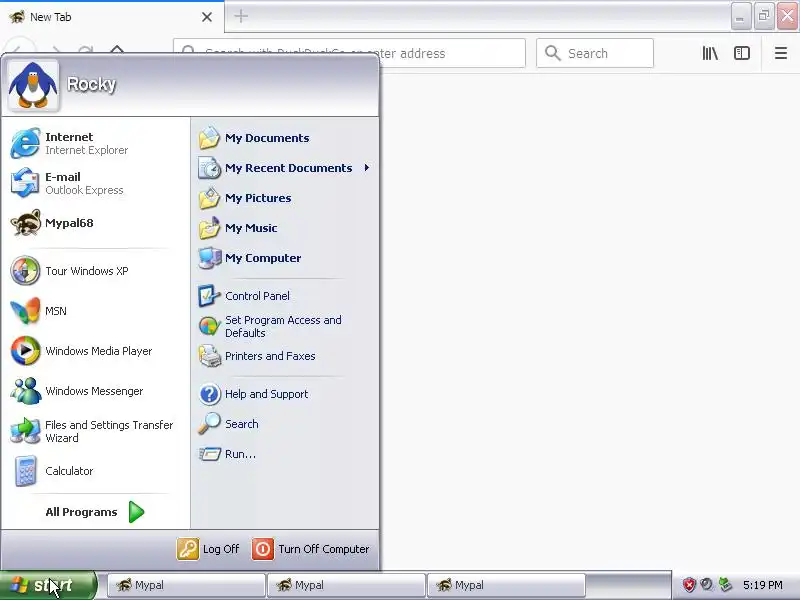
Task: Switch to the second Mypal taskbar window
Action: coord(346,585)
